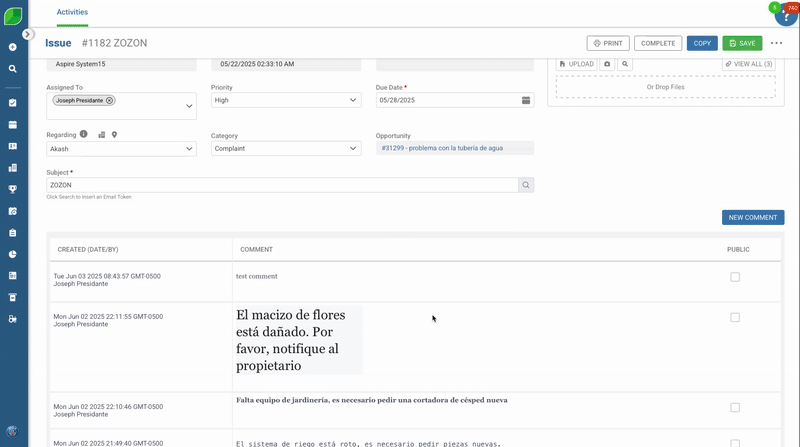Image resolution: width=800 pixels, height=447 pixels.
Task: Click the Mon Jun 02 2025 22:10:46 timestamp
Action: pyautogui.click(x=108, y=407)
